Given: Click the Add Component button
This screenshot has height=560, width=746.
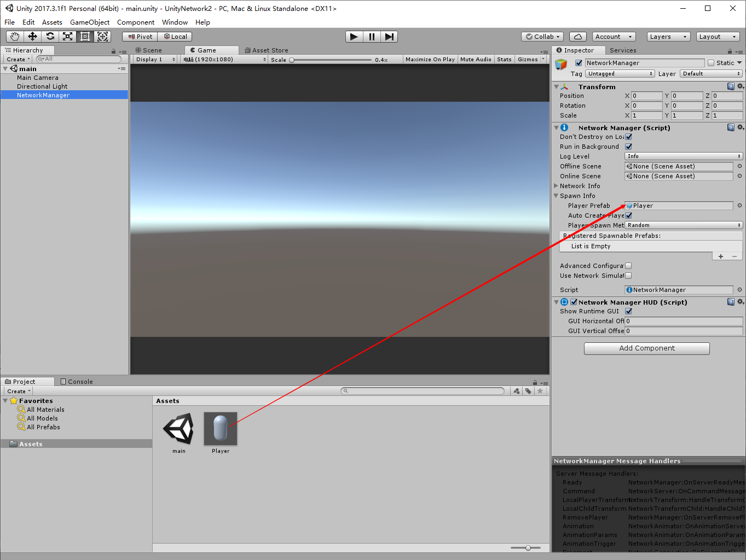Looking at the screenshot, I should click(x=647, y=348).
